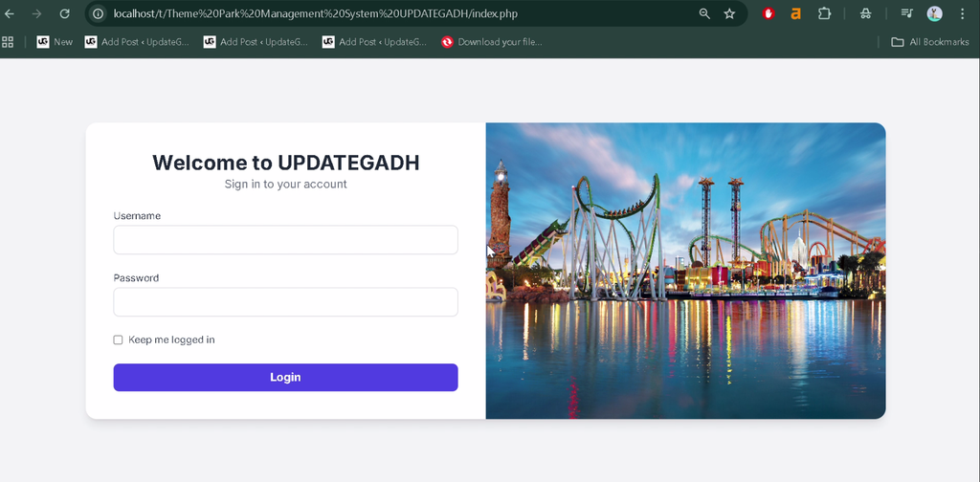Focus the Username input field
Screen dimensions: 980x482
point(285,240)
